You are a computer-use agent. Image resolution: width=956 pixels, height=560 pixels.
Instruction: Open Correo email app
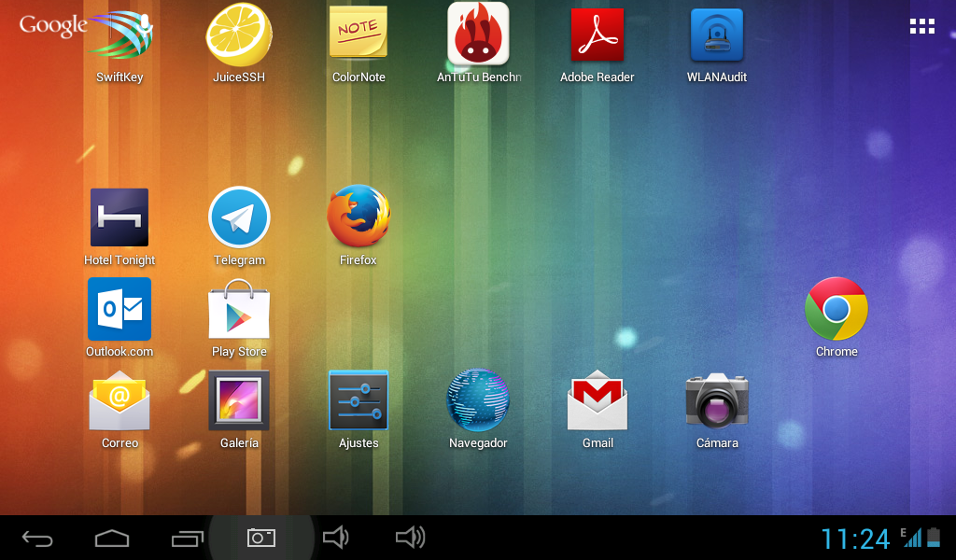tap(119, 410)
